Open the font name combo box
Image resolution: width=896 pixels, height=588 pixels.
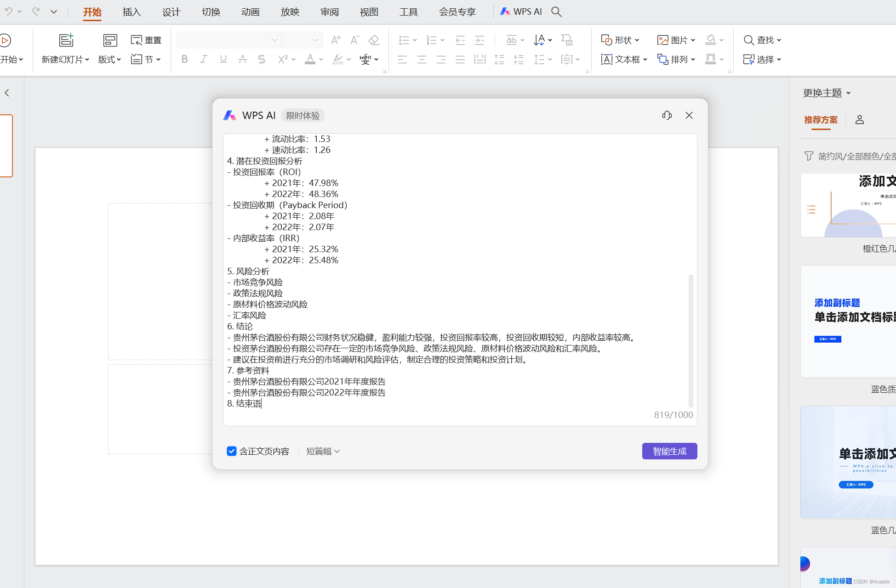point(228,40)
